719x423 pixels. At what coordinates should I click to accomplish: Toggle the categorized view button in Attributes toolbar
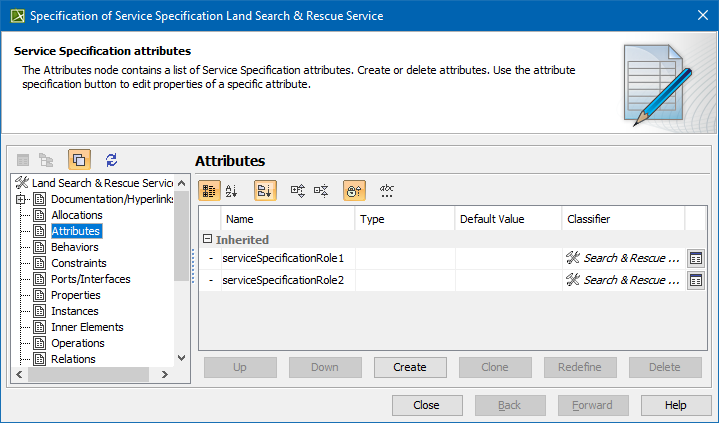209,190
